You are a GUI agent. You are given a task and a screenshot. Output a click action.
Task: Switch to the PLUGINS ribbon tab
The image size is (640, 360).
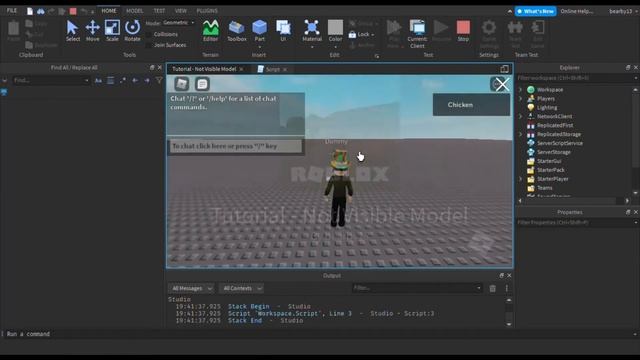[x=207, y=11]
